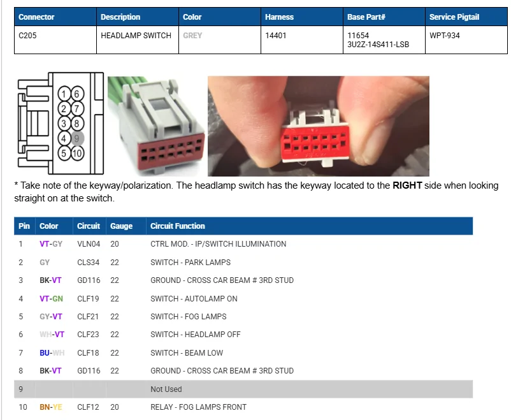The image size is (511, 420).
Task: Select service pigtail WPT-934
Action: pyautogui.click(x=445, y=36)
